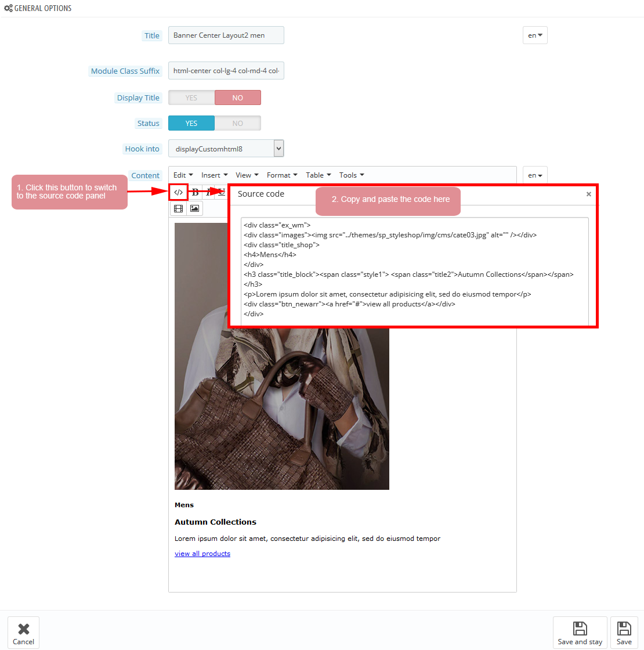
Task: Set Status to NO
Action: tap(238, 124)
